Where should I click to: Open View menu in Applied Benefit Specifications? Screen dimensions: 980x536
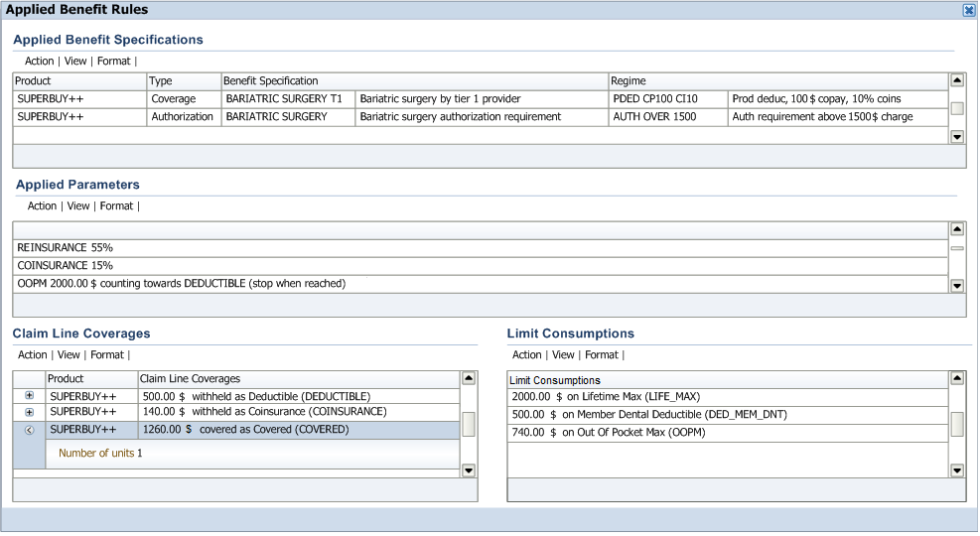click(x=75, y=62)
